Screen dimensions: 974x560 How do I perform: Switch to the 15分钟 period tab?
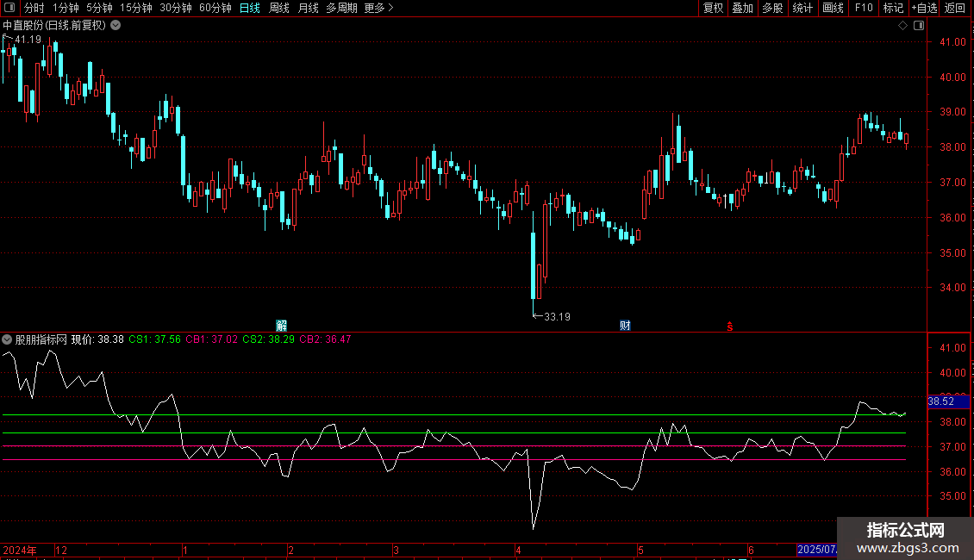coord(135,8)
